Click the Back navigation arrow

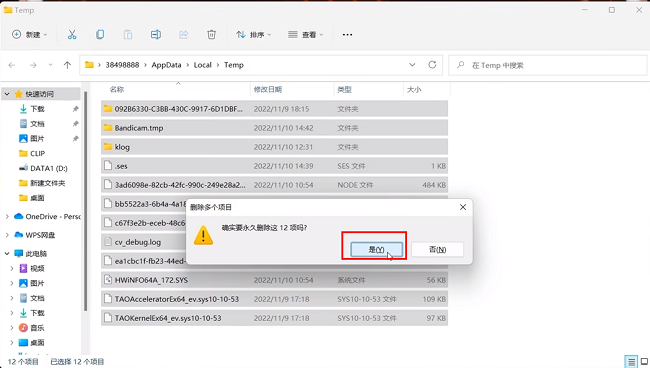pos(12,65)
